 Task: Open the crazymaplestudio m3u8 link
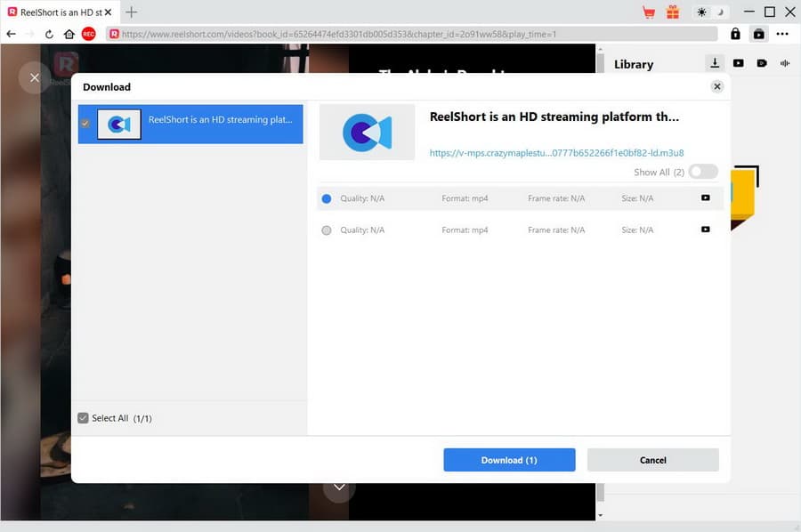556,153
